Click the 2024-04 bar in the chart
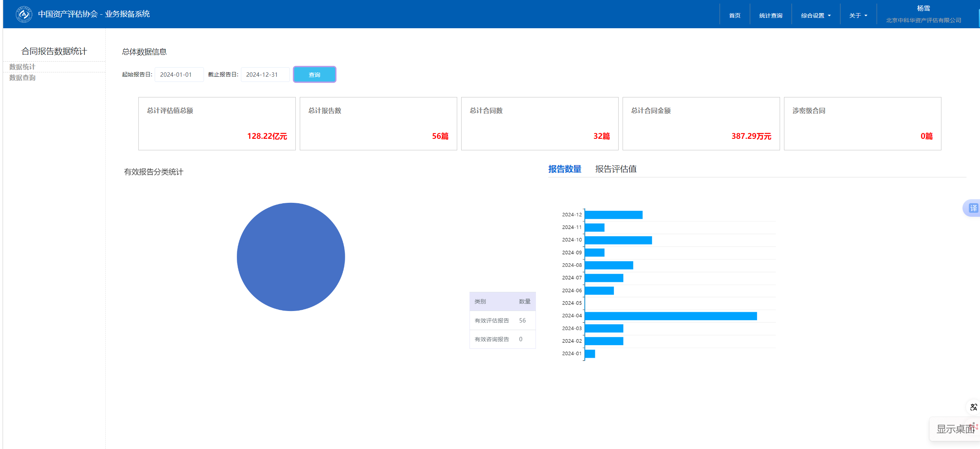 point(670,316)
